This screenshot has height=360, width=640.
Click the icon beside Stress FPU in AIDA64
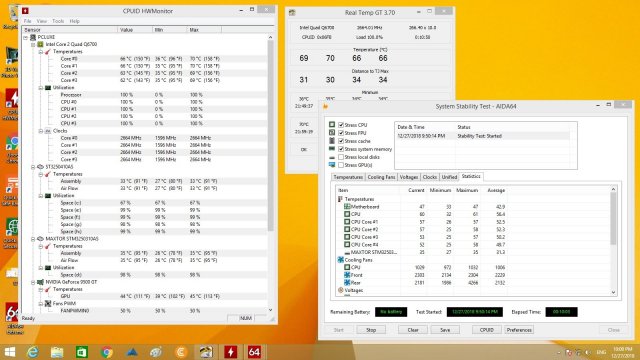[x=332, y=133]
